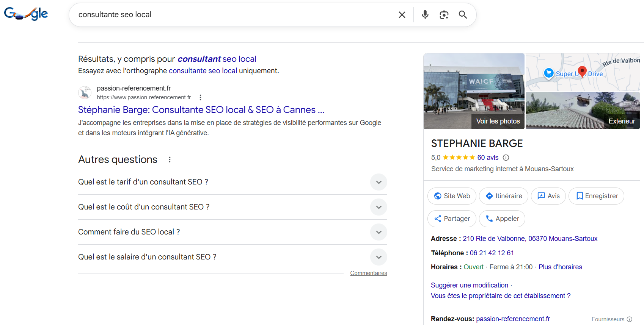
Task: Click the Fournisseurs label
Action: click(x=608, y=319)
